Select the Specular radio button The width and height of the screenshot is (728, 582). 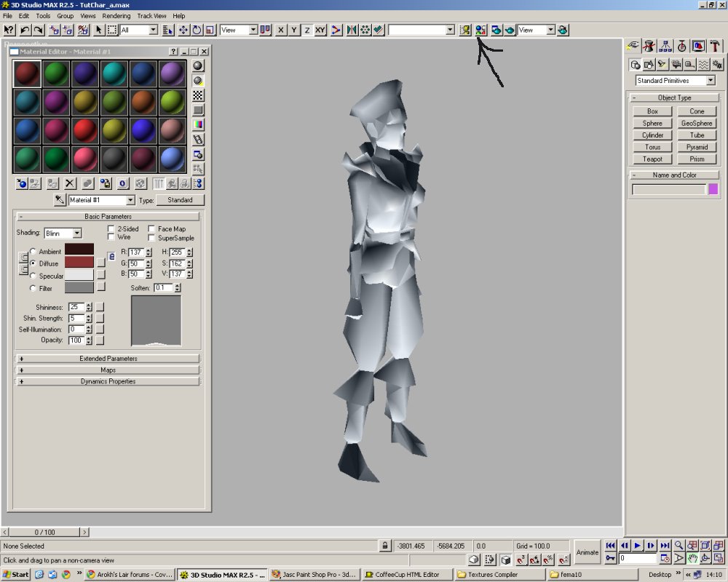(33, 276)
